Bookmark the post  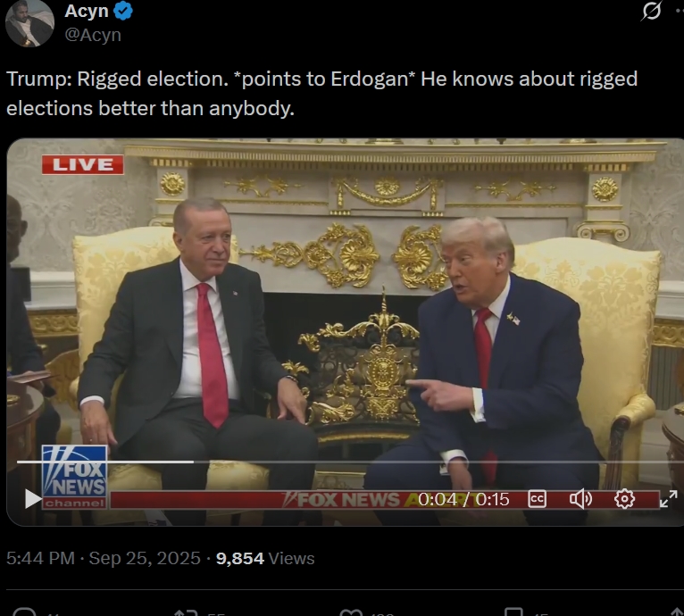[513, 612]
